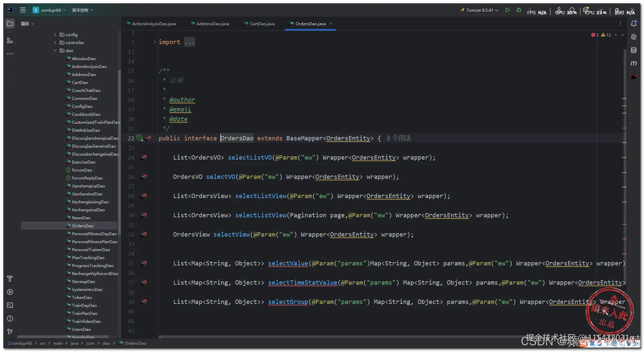Click the Debug bug icon

click(519, 10)
